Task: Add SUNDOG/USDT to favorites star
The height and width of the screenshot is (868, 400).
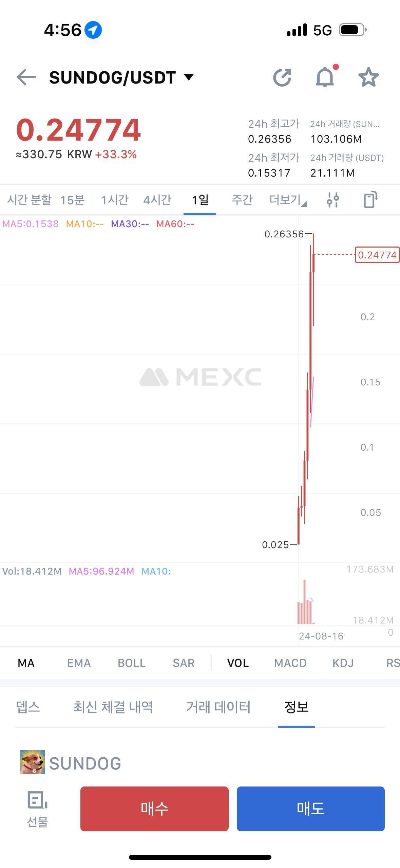Action: [x=368, y=77]
